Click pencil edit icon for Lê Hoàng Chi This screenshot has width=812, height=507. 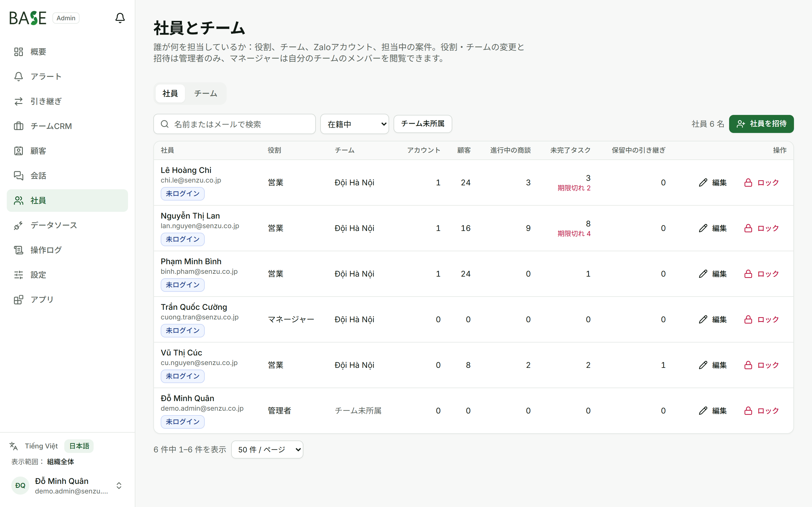703,183
